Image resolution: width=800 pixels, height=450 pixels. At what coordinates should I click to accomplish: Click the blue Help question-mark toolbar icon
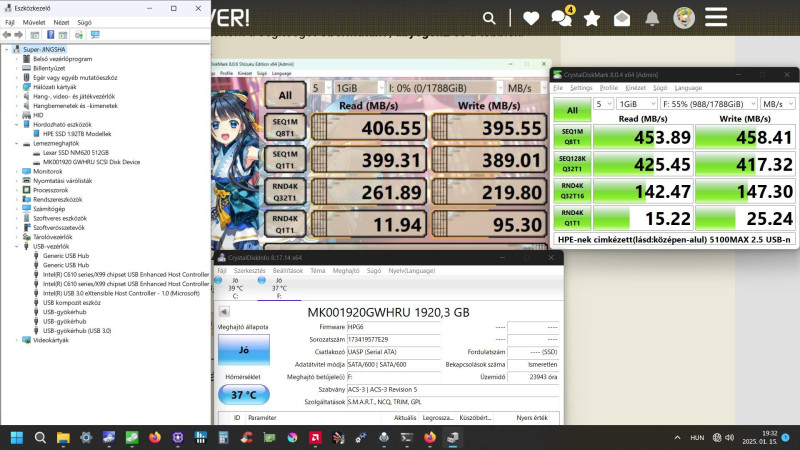pyautogui.click(x=51, y=35)
